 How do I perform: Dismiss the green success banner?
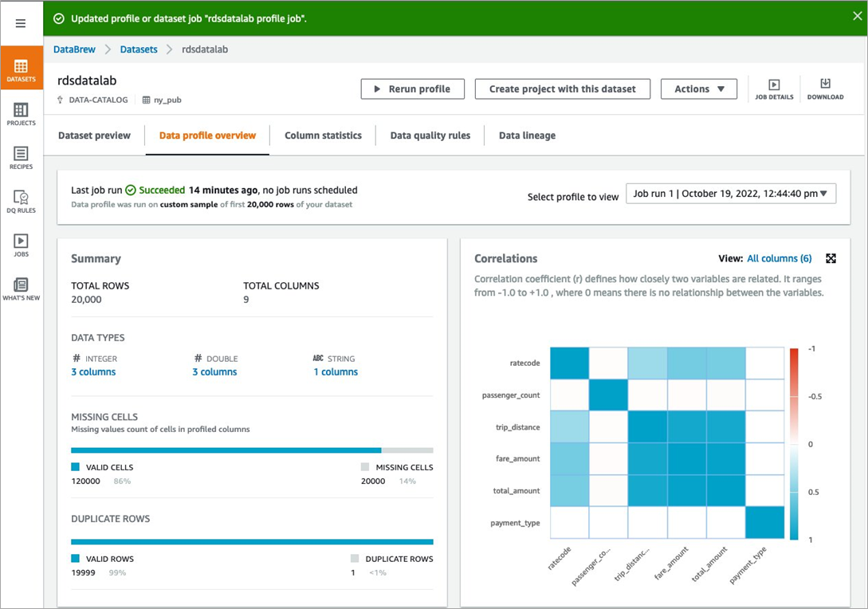858,16
